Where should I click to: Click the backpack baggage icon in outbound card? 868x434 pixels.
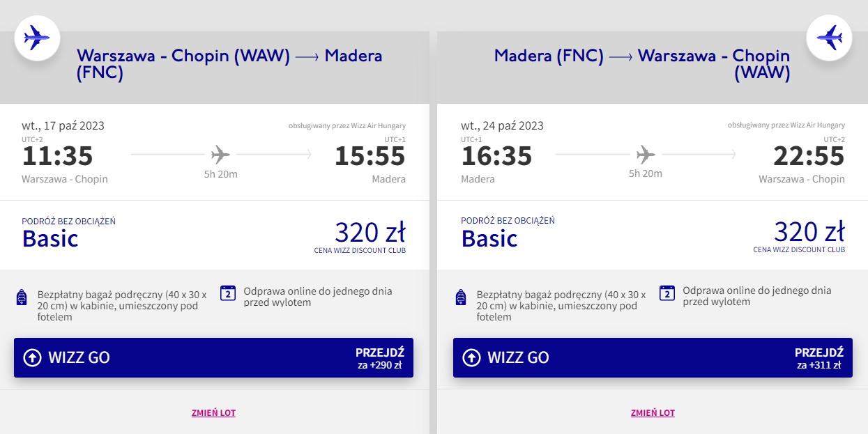22,298
